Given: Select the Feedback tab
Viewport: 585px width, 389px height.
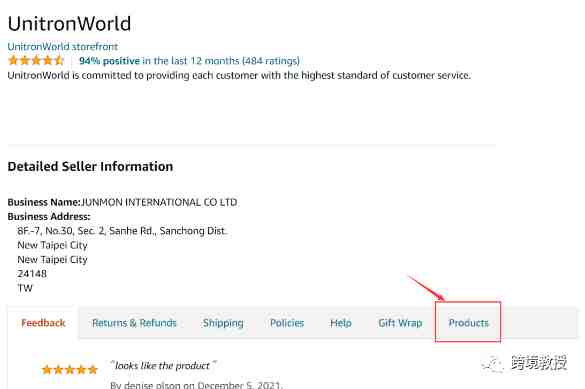Looking at the screenshot, I should point(43,323).
